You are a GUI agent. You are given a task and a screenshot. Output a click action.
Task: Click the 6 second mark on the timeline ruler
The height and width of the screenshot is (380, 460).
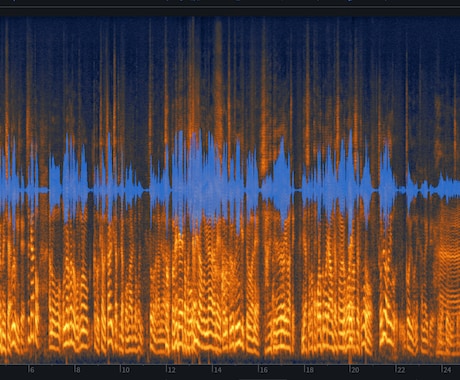pos(32,370)
